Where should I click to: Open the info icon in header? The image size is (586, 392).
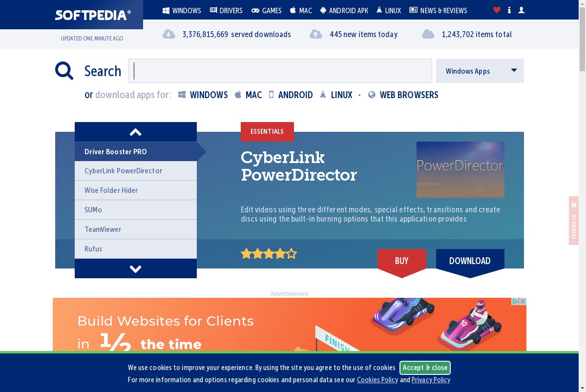coord(509,10)
